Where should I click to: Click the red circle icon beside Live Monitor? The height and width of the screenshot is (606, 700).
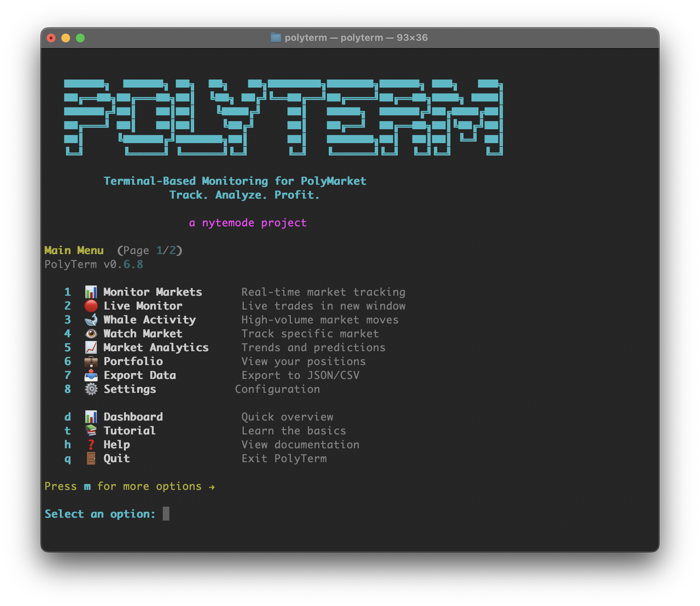pos(91,306)
